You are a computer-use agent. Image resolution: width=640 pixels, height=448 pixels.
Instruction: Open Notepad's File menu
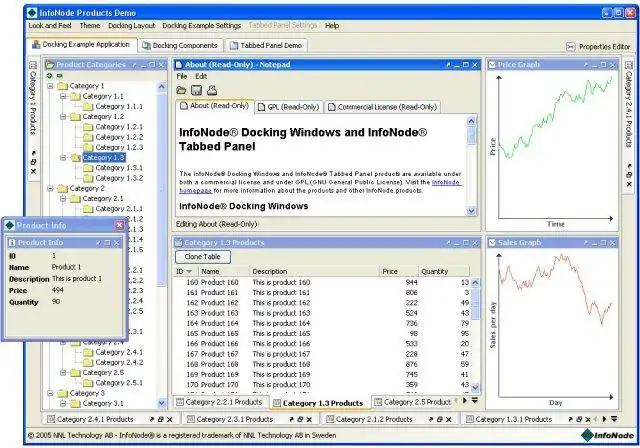click(x=182, y=76)
